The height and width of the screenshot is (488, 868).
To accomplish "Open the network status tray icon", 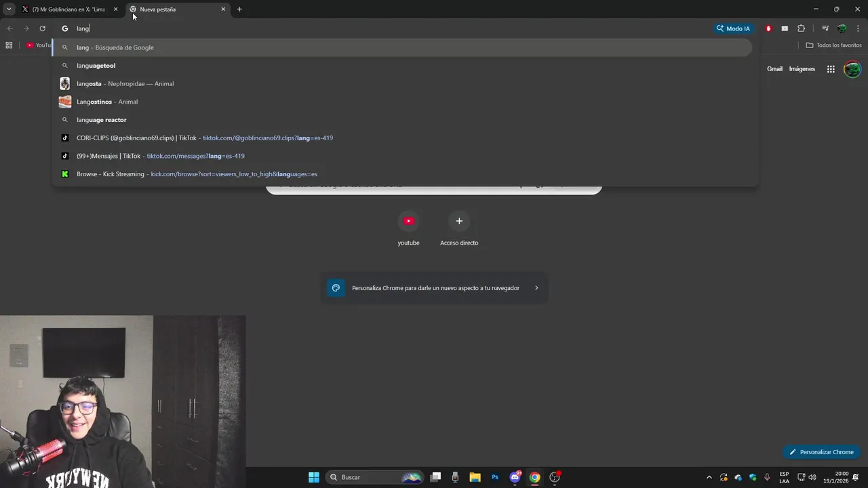I will [801, 477].
